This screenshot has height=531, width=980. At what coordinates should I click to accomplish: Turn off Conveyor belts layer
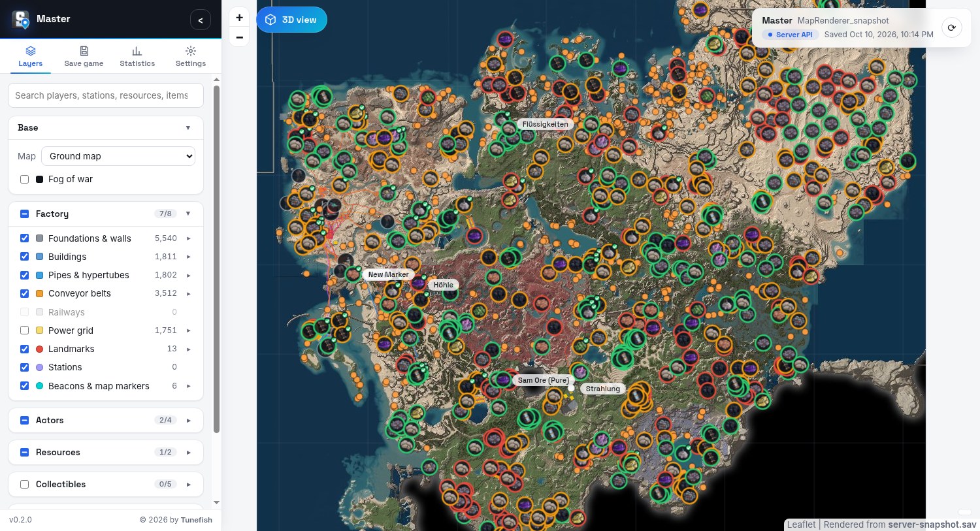[x=25, y=293]
